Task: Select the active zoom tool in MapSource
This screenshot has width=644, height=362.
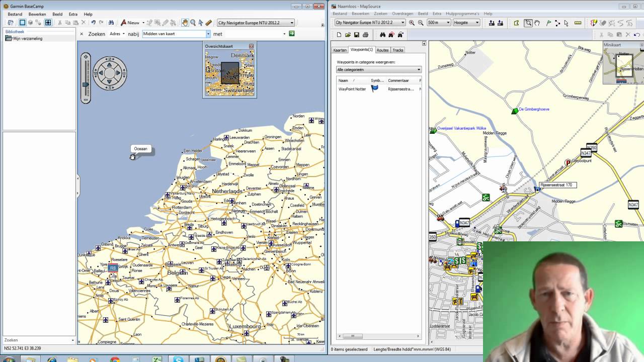Action: pyautogui.click(x=528, y=23)
